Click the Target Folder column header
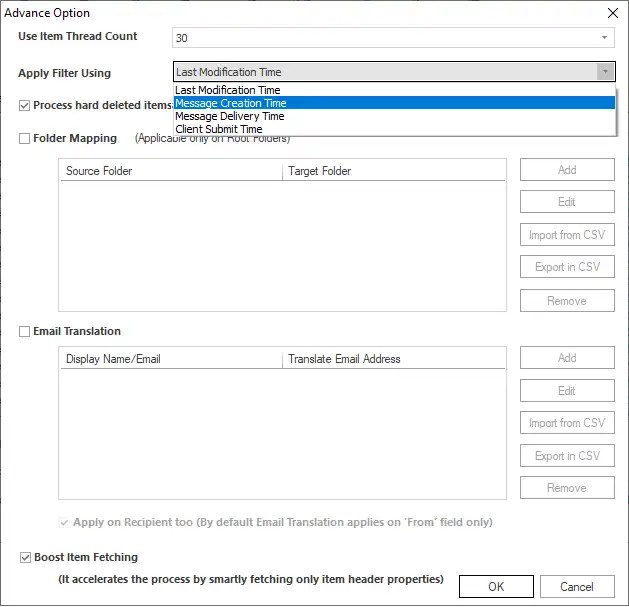 (x=394, y=171)
